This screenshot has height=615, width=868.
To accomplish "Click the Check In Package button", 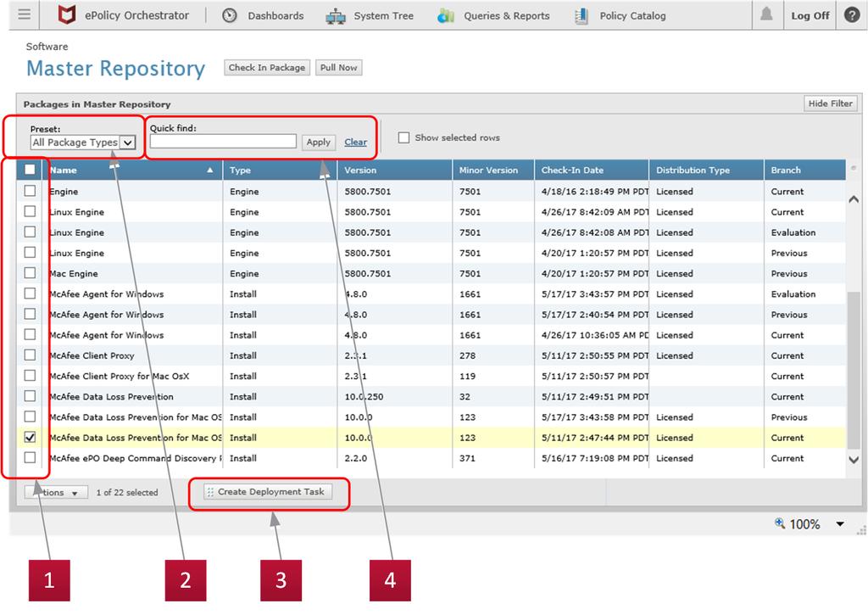I will (x=267, y=68).
